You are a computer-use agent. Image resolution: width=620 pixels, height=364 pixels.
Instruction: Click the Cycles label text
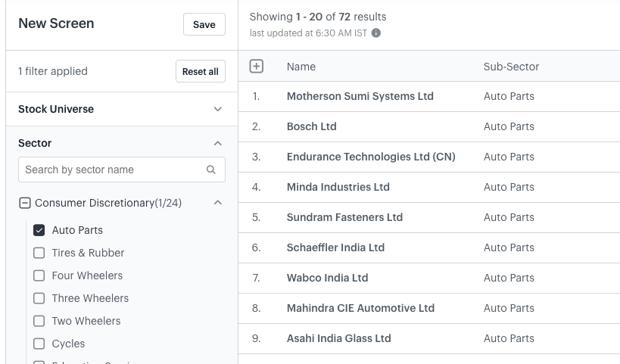click(x=68, y=344)
